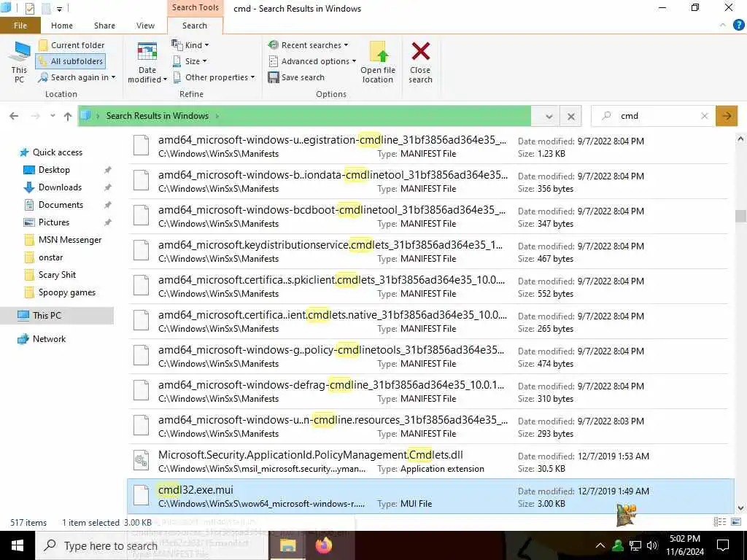
Task: Open the Search again in dropdown
Action: (x=77, y=77)
